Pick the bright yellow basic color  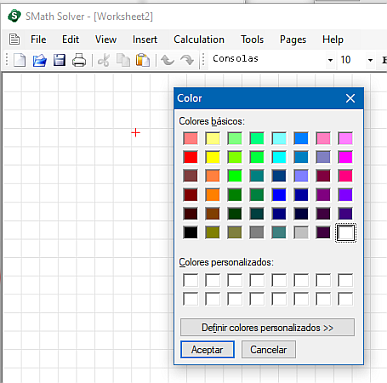pos(213,157)
